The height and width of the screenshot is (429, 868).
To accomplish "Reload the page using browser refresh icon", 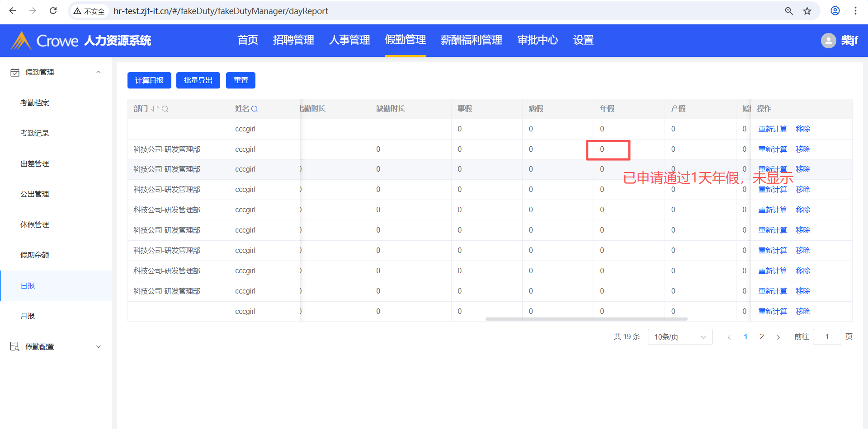I will (53, 11).
